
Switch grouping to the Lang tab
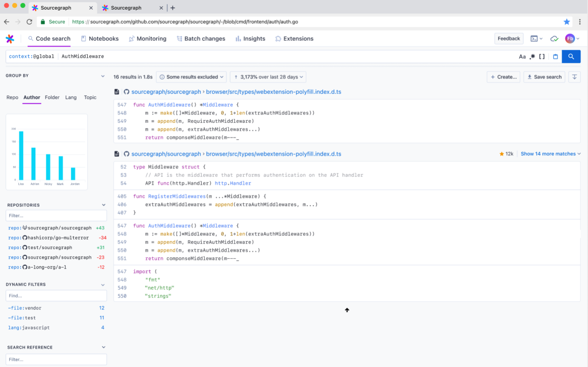click(71, 97)
